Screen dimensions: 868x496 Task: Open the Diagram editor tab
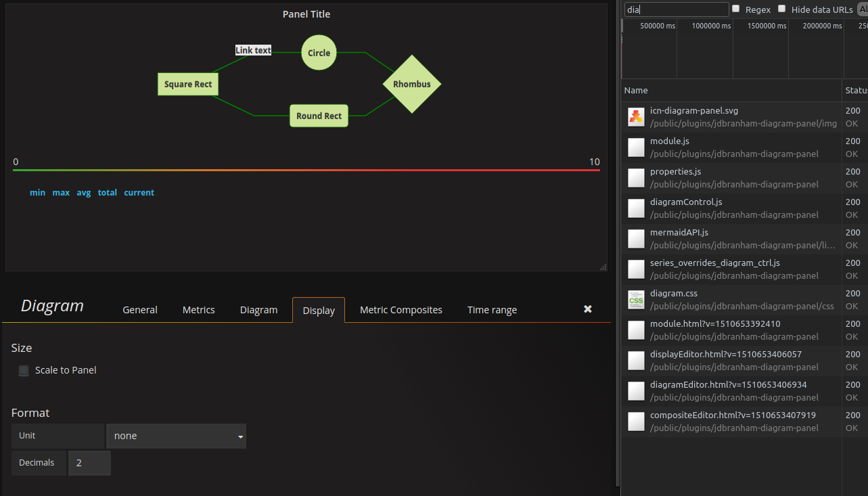(x=258, y=309)
